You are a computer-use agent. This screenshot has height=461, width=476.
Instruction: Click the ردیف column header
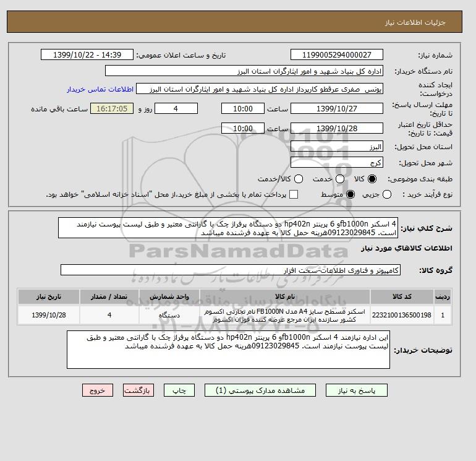[x=443, y=296]
